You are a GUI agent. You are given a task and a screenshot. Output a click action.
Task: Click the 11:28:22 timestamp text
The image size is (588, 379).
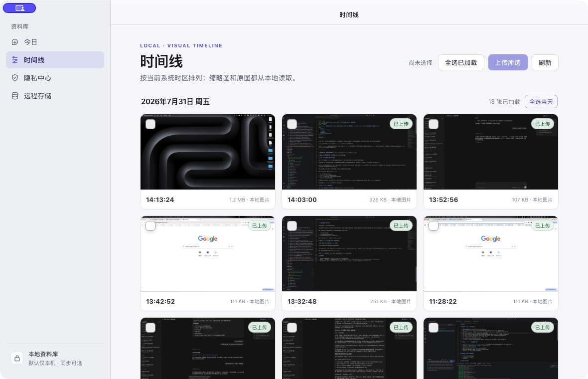point(443,301)
